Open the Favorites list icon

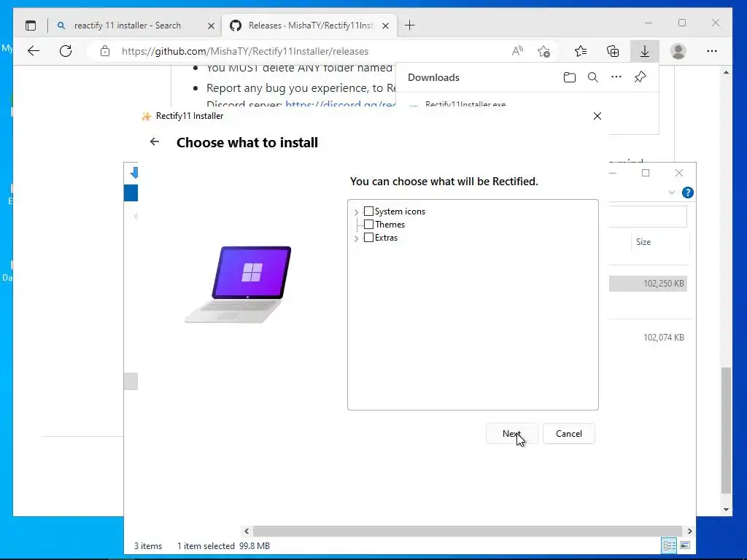pos(581,51)
